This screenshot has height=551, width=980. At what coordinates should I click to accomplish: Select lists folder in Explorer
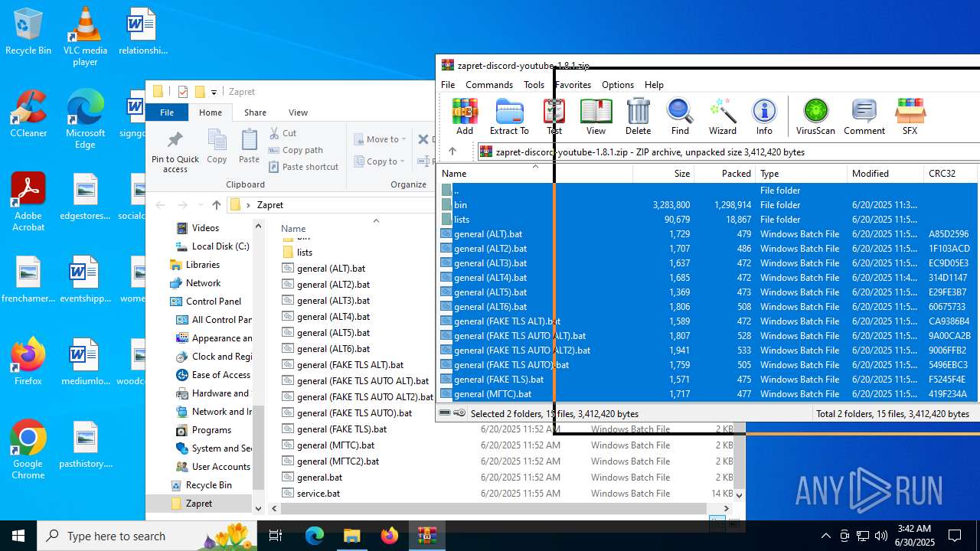pos(305,253)
